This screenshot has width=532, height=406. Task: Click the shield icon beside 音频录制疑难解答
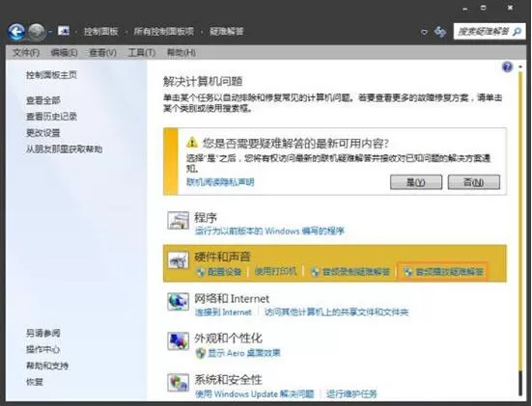tap(316, 272)
